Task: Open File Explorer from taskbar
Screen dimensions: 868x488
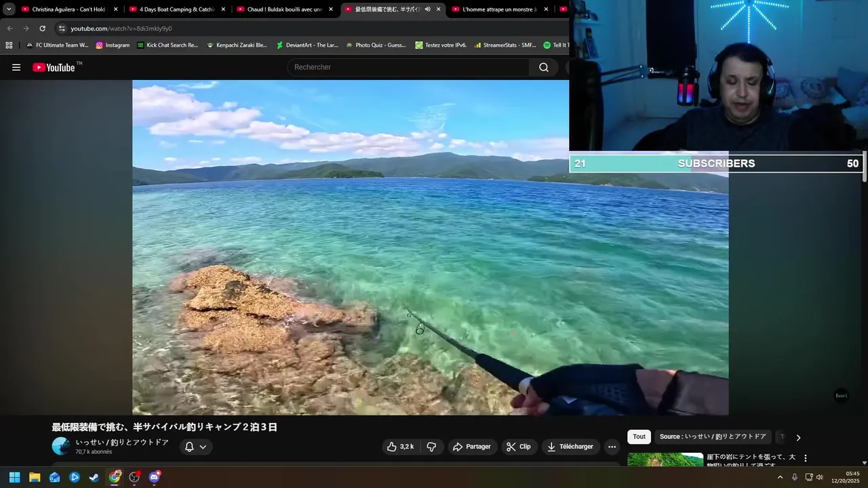Action: point(35,477)
